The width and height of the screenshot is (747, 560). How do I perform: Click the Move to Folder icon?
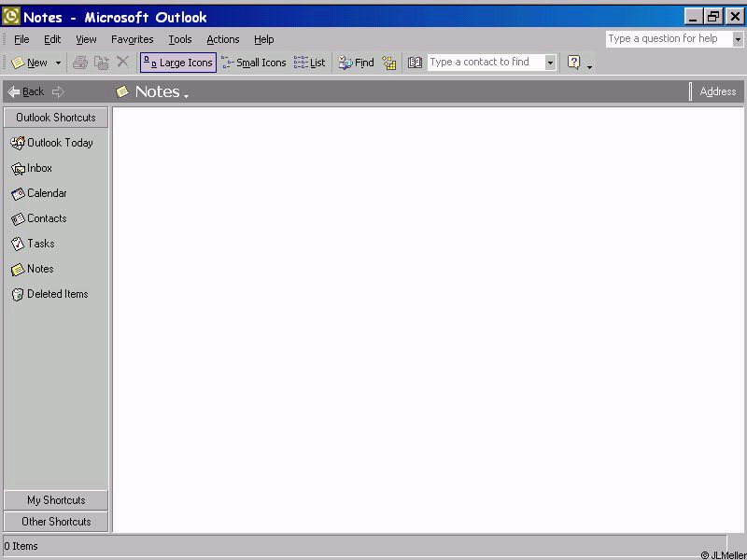[102, 63]
